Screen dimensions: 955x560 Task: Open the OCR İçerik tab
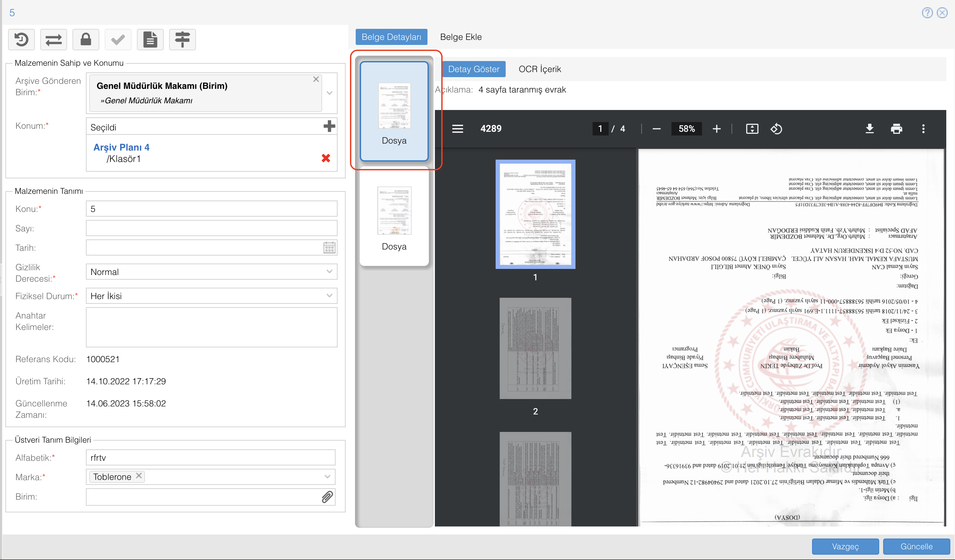tap(539, 69)
